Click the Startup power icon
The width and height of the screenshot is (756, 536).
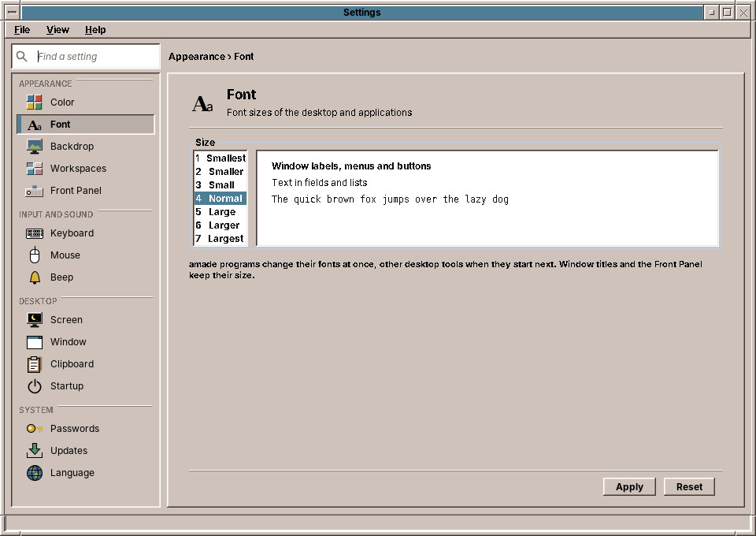(34, 386)
